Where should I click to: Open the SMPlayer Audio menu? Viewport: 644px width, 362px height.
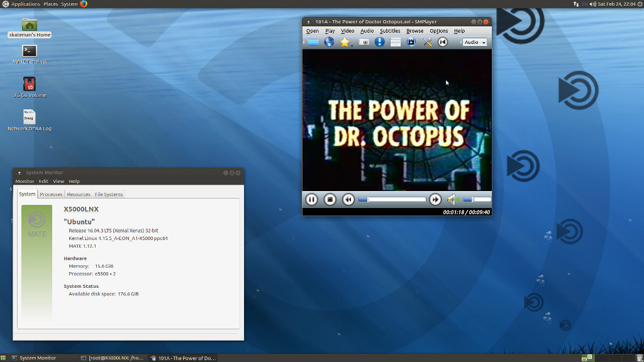[x=367, y=31]
